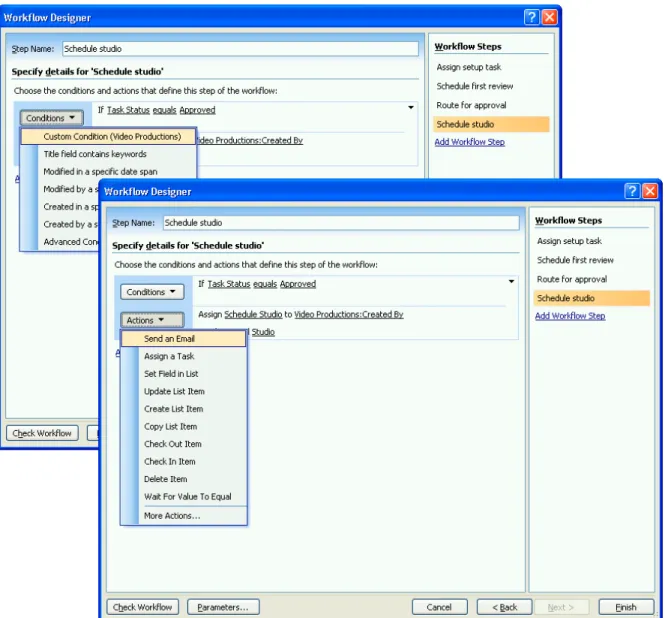This screenshot has height=618, width=665.
Task: Click the Approved value link in the back window
Action: 197,110
